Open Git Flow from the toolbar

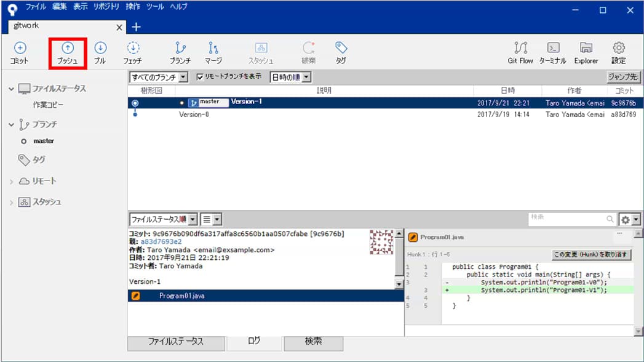click(x=520, y=52)
